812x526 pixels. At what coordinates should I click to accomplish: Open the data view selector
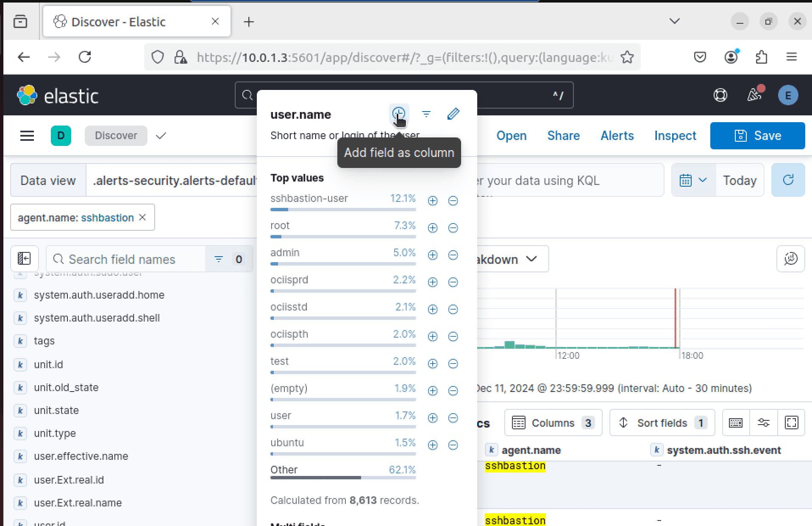171,180
